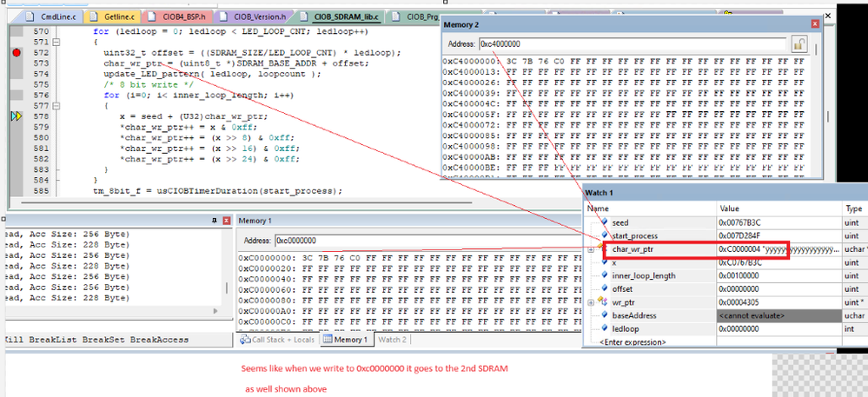The height and width of the screenshot is (397, 868).
Task: Click the Memory 1 row 0xC0000000
Action: 410,258
